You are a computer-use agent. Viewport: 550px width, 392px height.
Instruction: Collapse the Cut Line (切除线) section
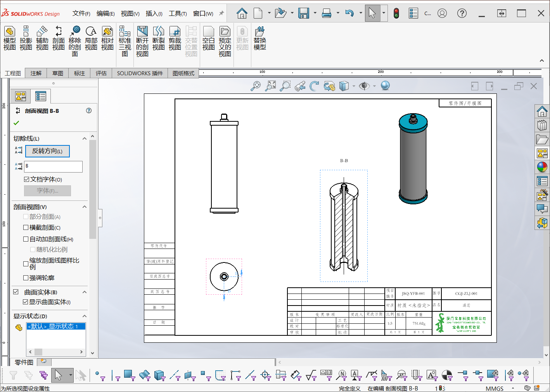point(85,138)
